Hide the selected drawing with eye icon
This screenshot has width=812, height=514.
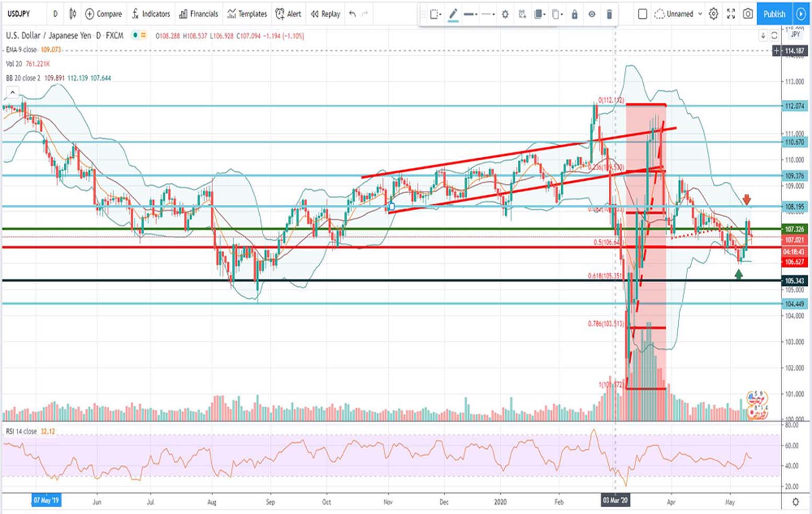click(591, 15)
